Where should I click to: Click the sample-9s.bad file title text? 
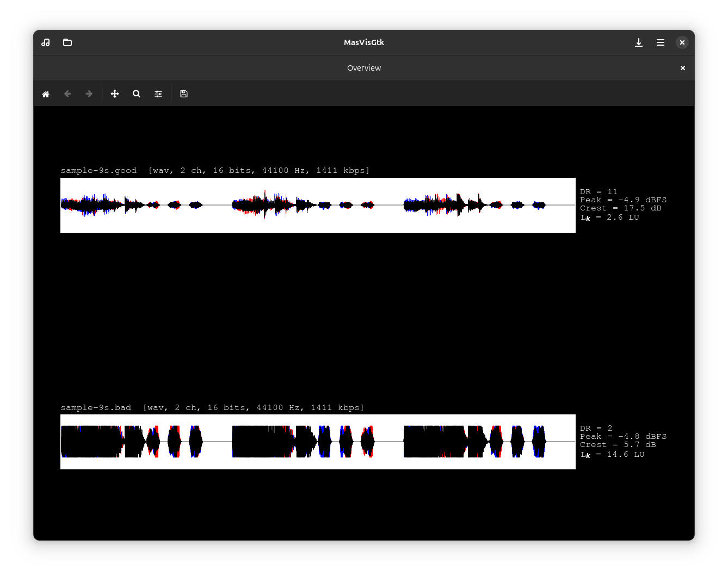click(x=212, y=407)
